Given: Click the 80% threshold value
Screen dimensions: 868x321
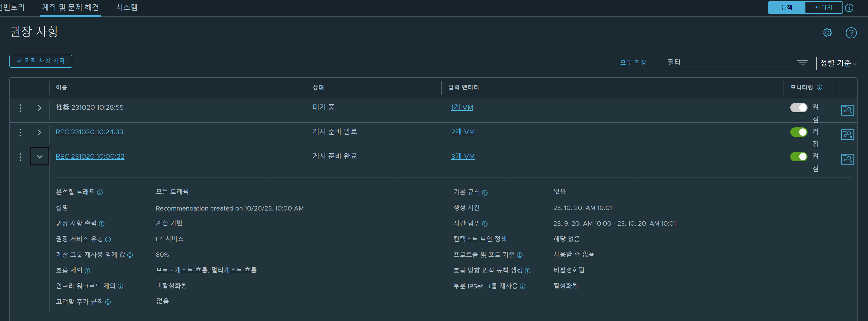Looking at the screenshot, I should 162,255.
